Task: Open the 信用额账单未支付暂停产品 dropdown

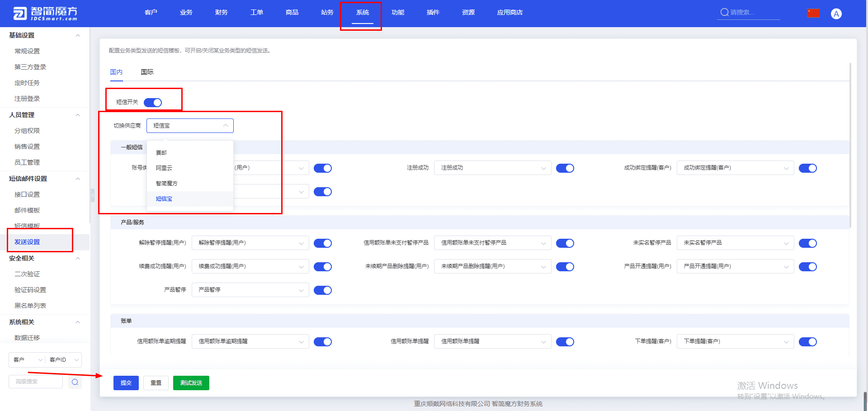Action: coord(493,243)
